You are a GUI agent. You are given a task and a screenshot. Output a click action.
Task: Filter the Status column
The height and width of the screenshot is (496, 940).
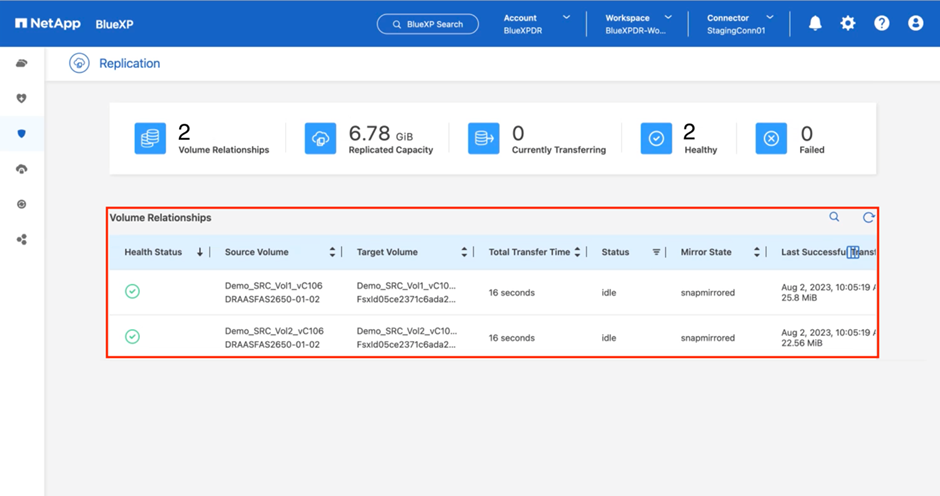657,252
